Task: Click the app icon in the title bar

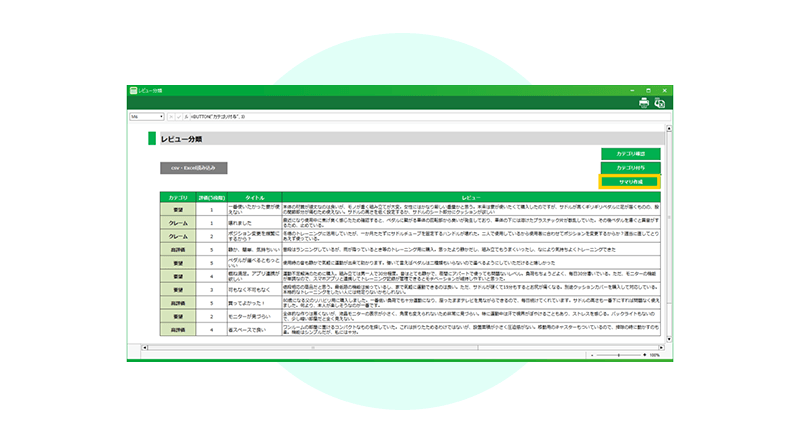Action: tap(133, 90)
